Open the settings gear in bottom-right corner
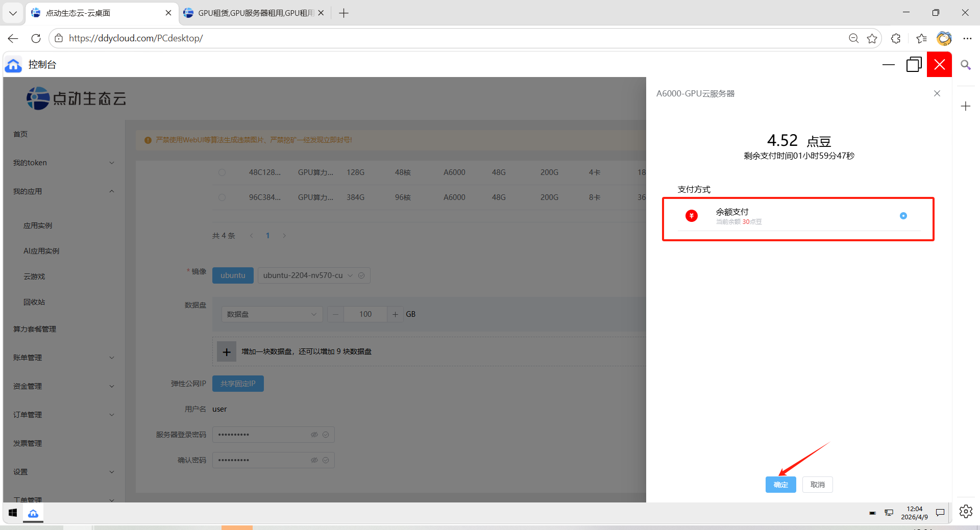The width and height of the screenshot is (980, 530). point(965,511)
